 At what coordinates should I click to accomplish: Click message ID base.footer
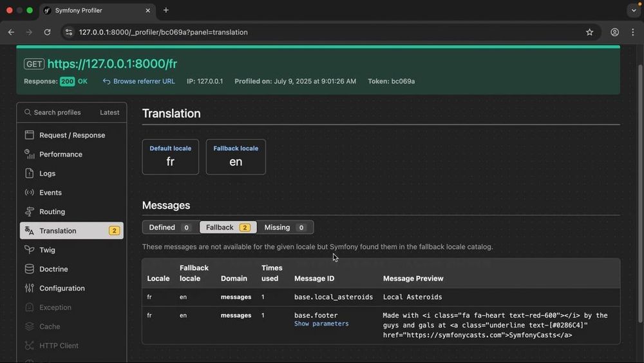[316, 315]
